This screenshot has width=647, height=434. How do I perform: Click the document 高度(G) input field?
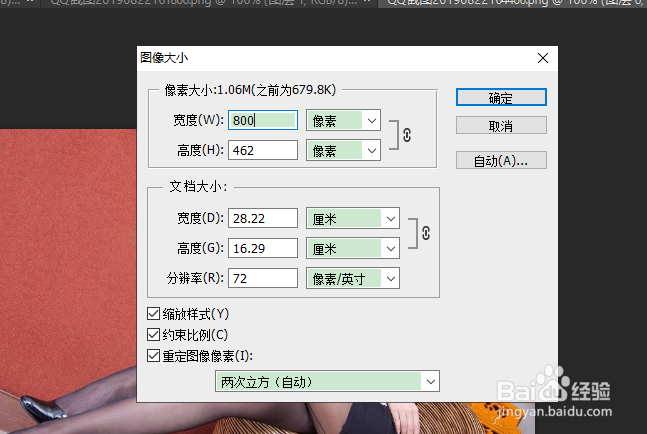click(x=263, y=248)
